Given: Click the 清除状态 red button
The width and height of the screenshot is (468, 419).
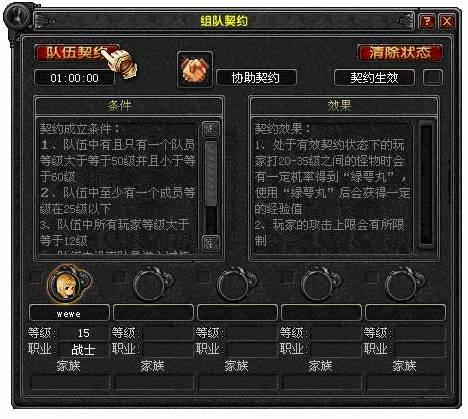Looking at the screenshot, I should (x=400, y=53).
